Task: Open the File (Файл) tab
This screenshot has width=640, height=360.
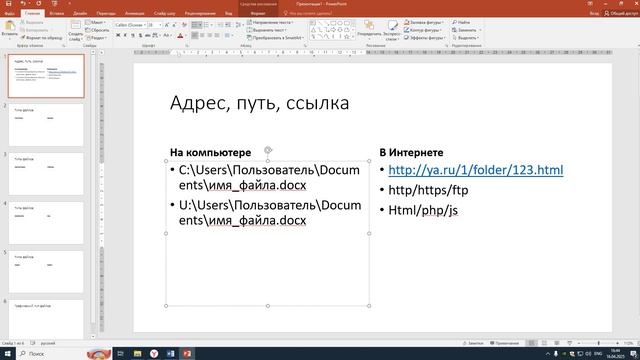Action: [x=9, y=13]
